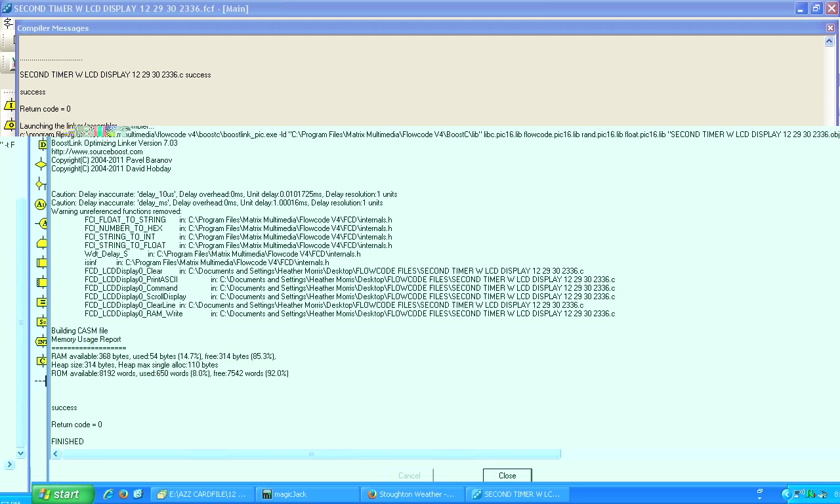Select the Delay (D) flowchart icon
The width and height of the screenshot is (840, 504).
coord(43,145)
